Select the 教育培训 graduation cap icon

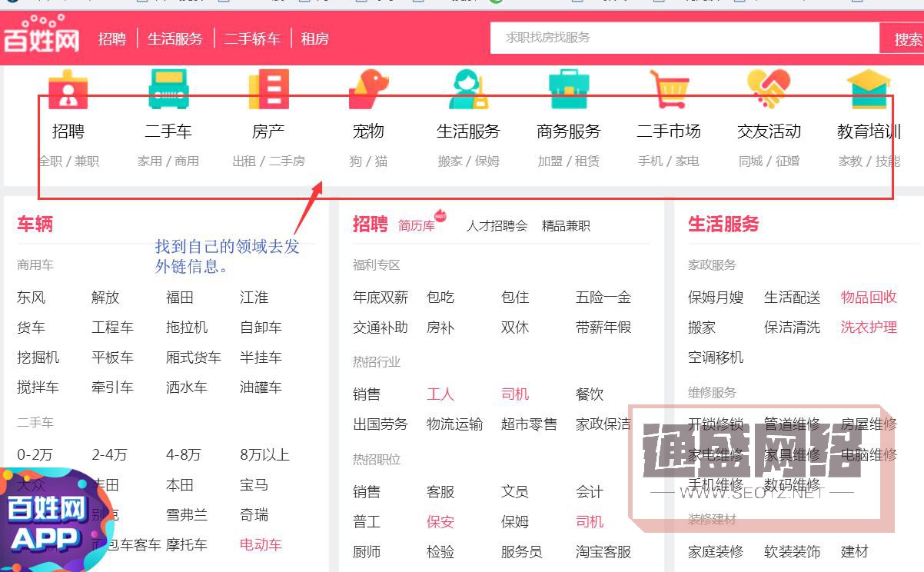point(868,88)
